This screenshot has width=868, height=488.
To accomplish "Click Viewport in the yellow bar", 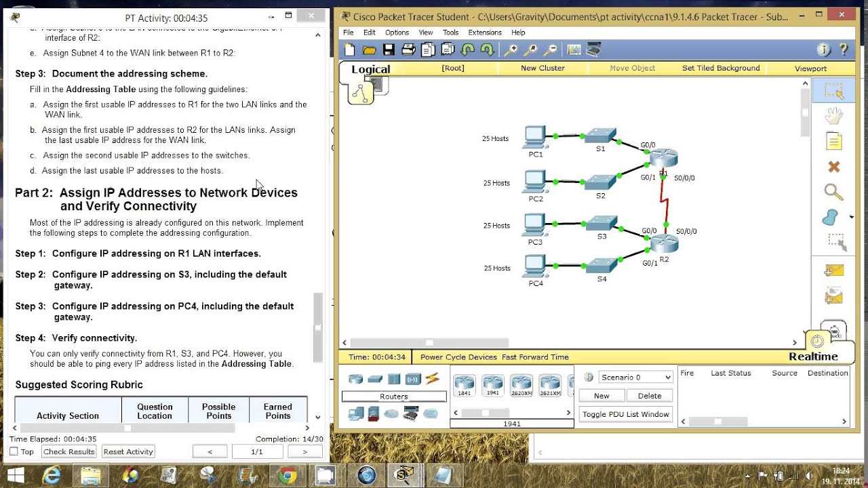I will (x=810, y=68).
